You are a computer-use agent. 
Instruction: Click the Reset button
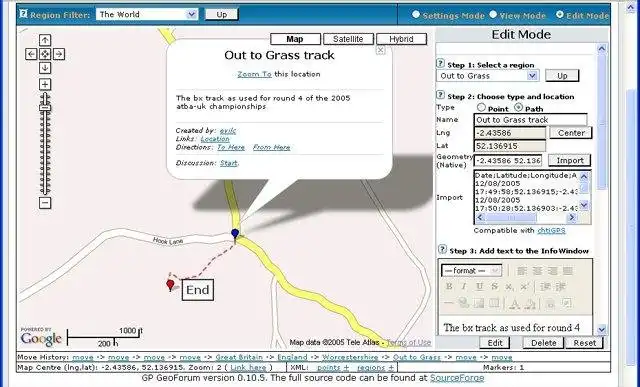click(x=584, y=343)
